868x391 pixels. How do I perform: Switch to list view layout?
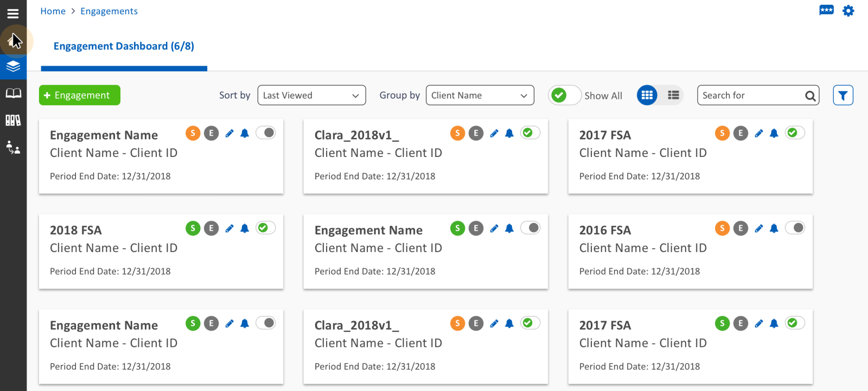[673, 95]
